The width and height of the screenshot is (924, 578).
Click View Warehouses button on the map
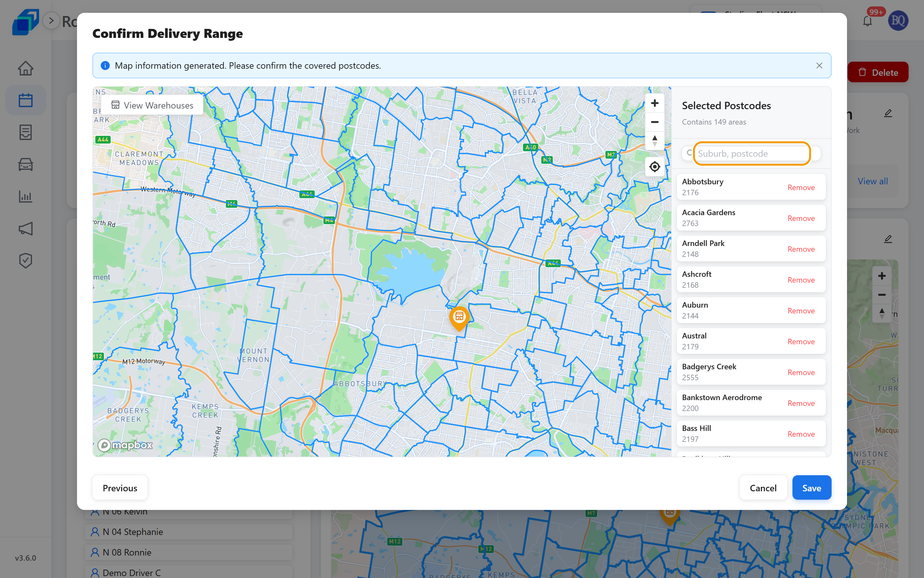coord(152,105)
